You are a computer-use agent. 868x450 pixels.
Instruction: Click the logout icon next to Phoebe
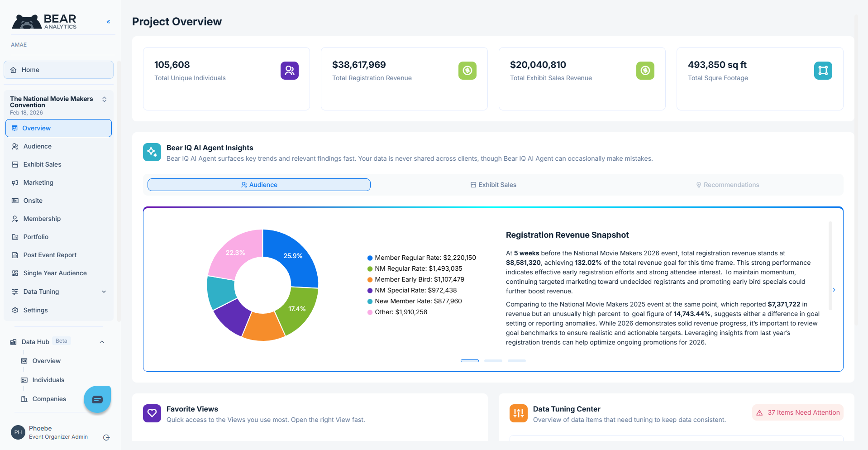pyautogui.click(x=106, y=437)
